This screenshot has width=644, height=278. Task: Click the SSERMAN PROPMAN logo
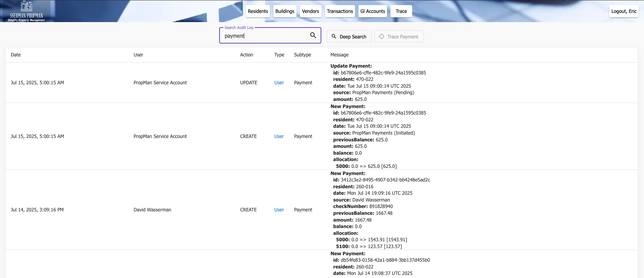point(27,11)
